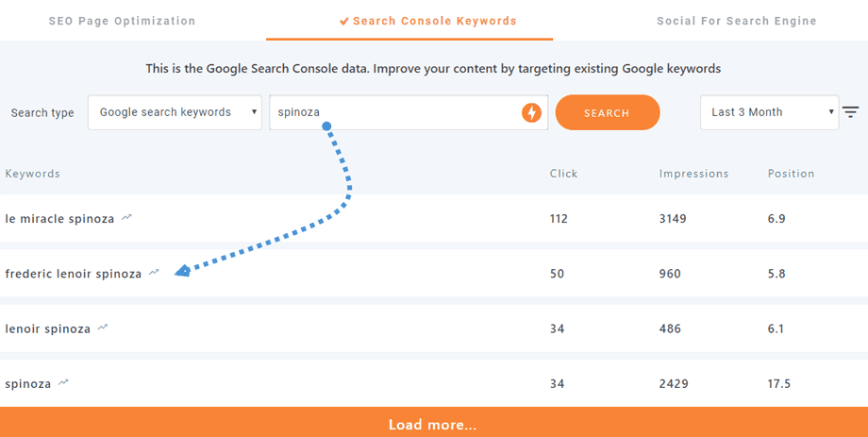Switch to SEO Page Optimization tab
868x437 pixels.
(123, 21)
